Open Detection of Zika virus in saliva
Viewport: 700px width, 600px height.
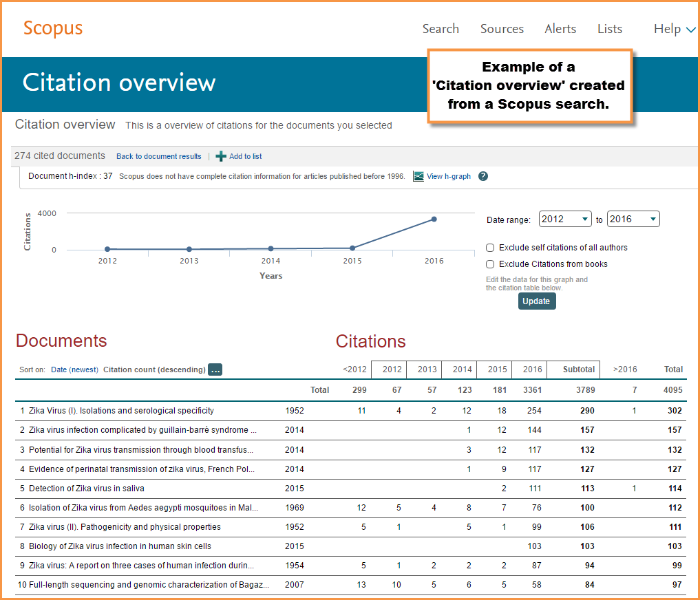[87, 489]
